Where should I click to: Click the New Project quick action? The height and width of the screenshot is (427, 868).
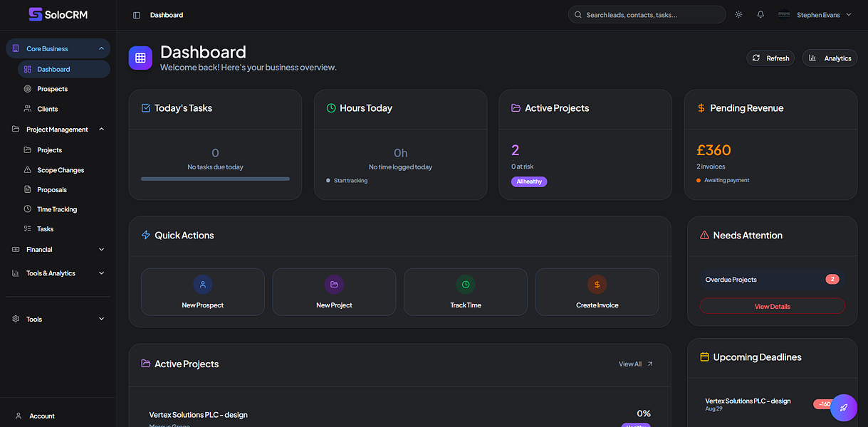click(x=334, y=292)
